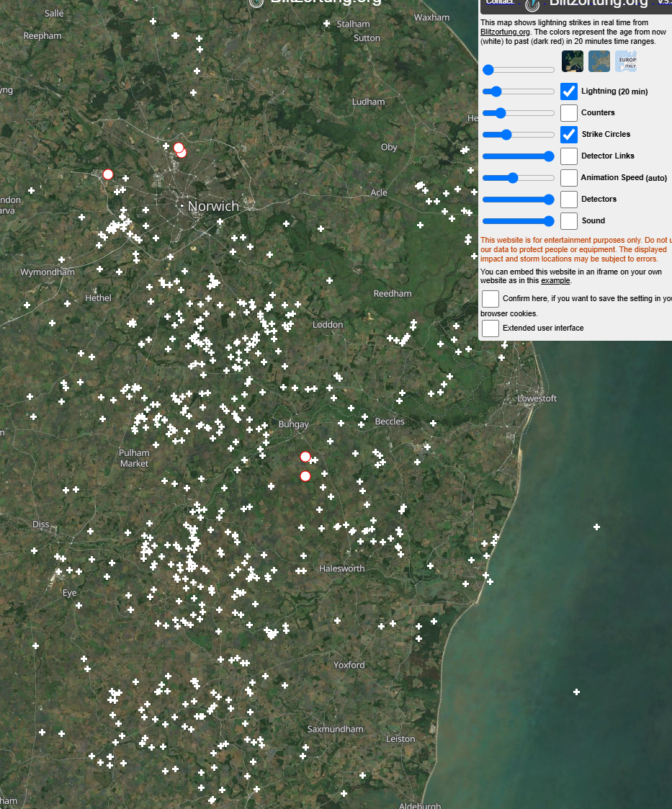672x809 pixels.
Task: Click the Bungay label on the map
Action: [293, 424]
